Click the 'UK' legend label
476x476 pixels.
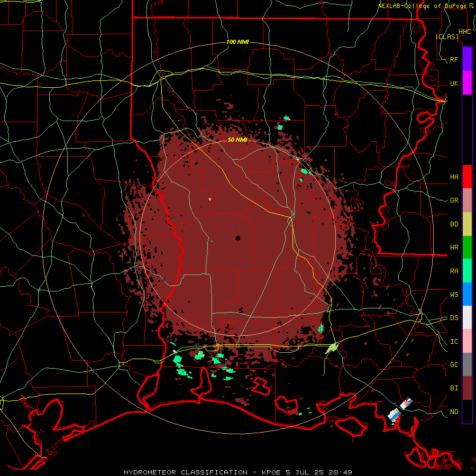[454, 83]
